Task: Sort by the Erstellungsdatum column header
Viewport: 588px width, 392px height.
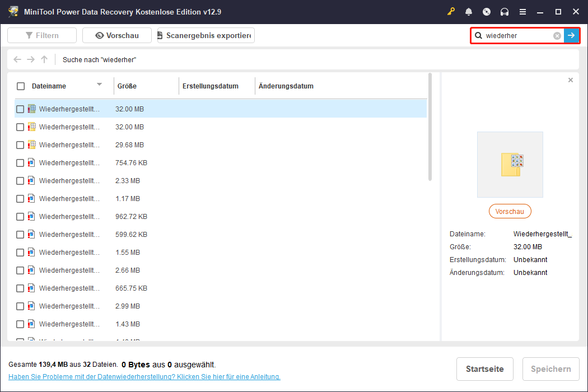Action: pos(211,86)
